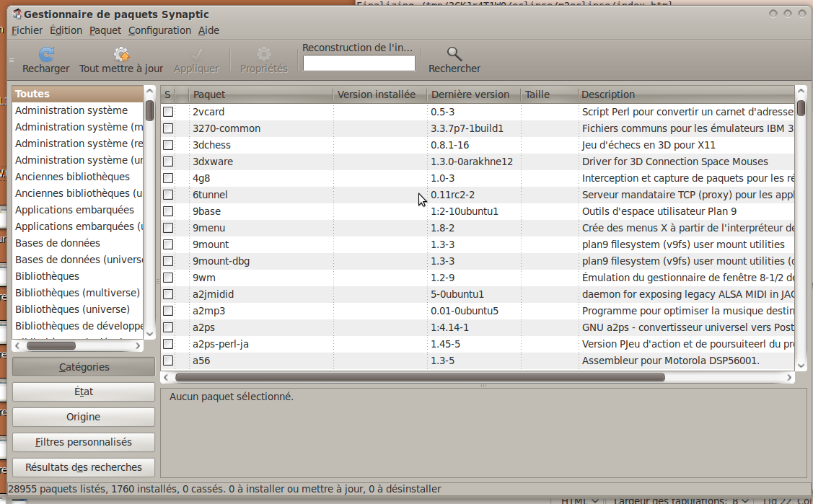Click the 3dchess description text
Screen dimensions: 813x504
coord(649,145)
